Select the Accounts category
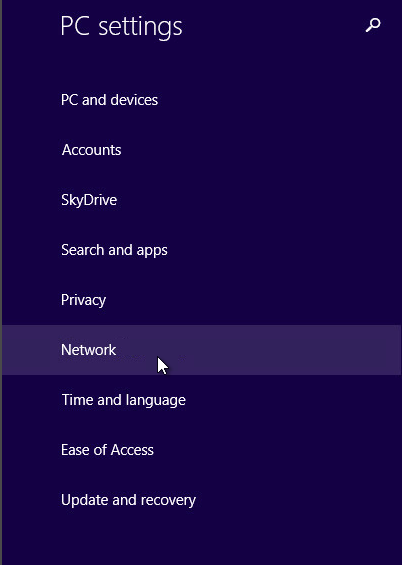Image resolution: width=402 pixels, height=565 pixels. 201,150
